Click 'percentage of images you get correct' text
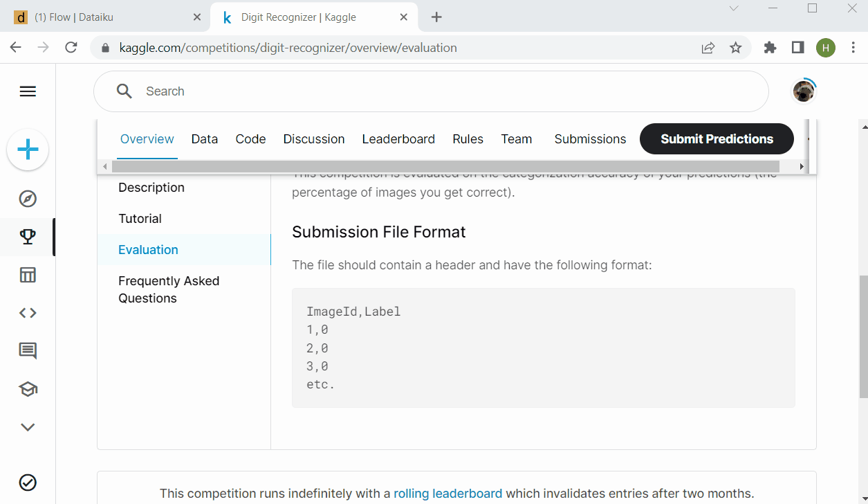The height and width of the screenshot is (504, 868). 403,192
